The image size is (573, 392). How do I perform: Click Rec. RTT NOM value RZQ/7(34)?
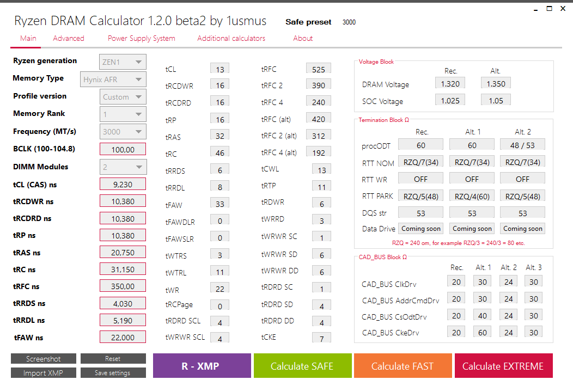[x=420, y=162]
